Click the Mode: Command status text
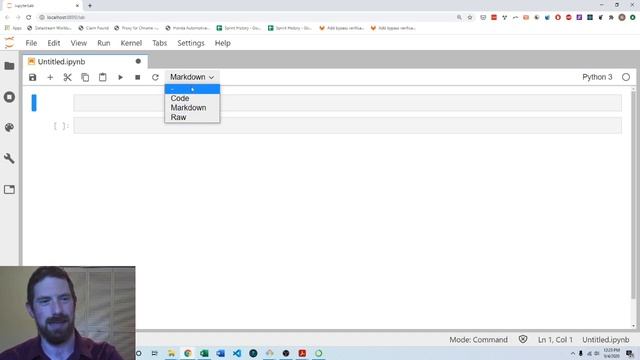The width and height of the screenshot is (640, 360). 478,340
